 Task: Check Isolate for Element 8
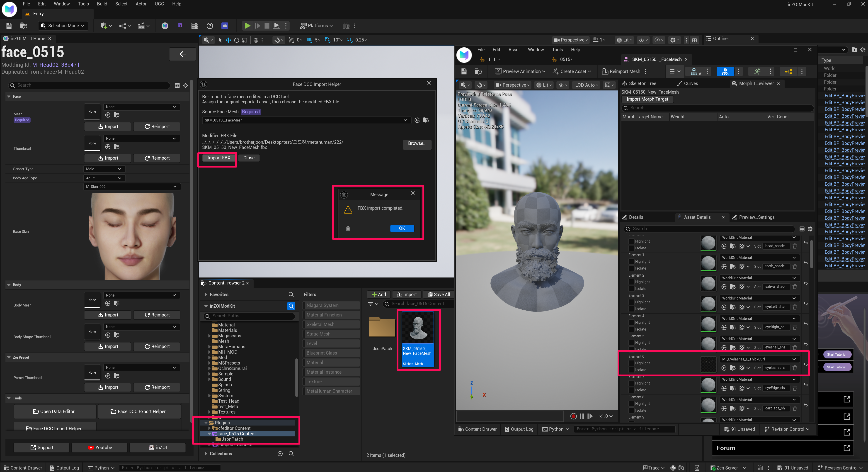(631, 410)
